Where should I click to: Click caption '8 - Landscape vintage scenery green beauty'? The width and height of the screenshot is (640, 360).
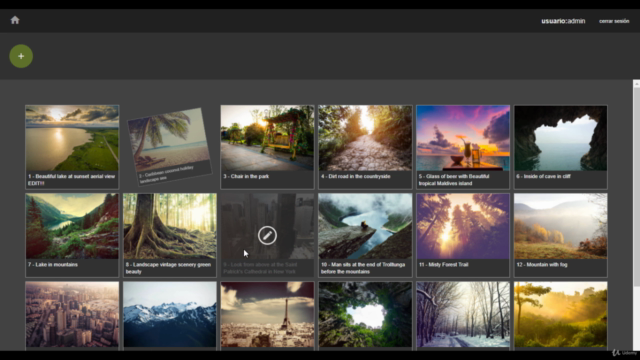tap(168, 268)
